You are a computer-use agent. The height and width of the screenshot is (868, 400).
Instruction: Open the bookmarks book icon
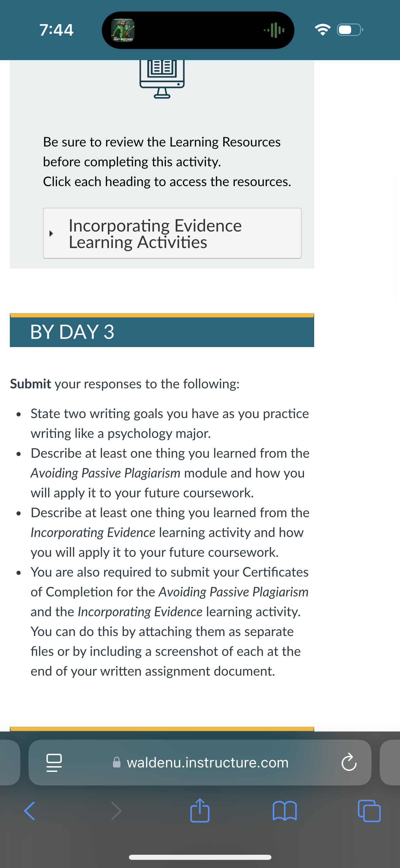[x=285, y=811]
